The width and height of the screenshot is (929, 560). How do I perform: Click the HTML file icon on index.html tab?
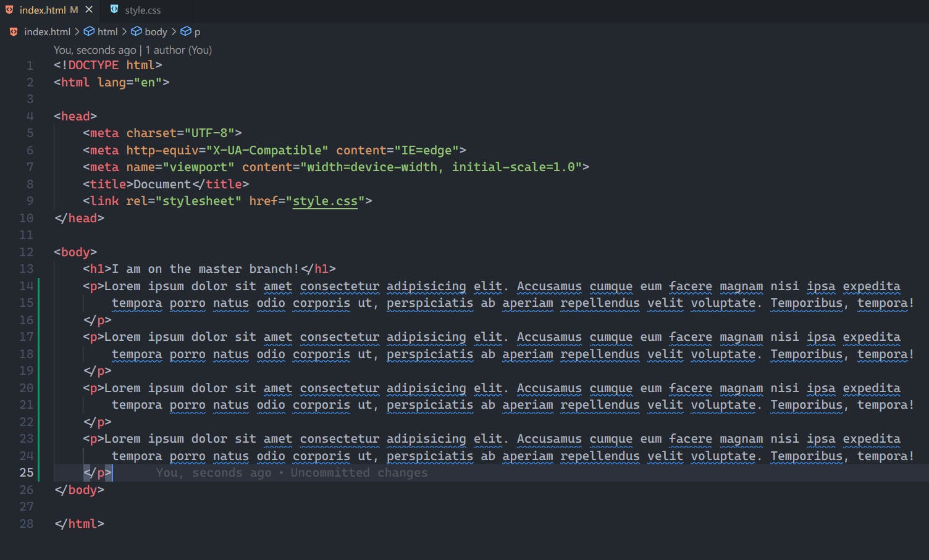tap(9, 10)
